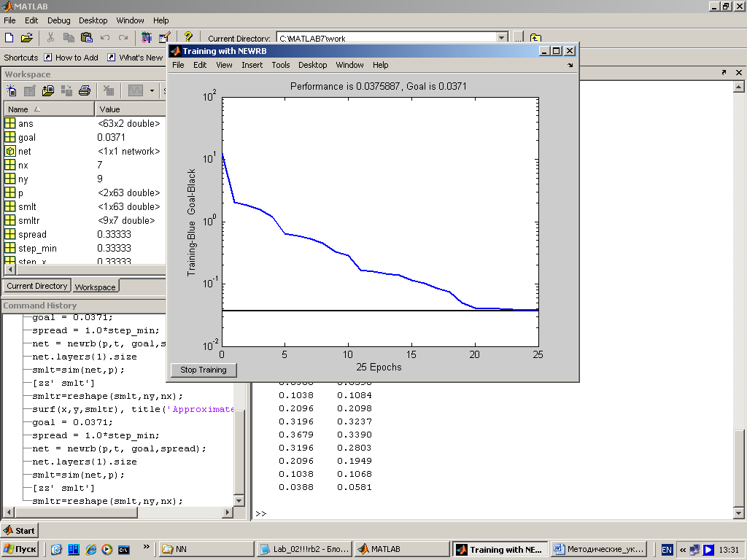Open Windows Пуск start button
This screenshot has width=747, height=560.
(20, 549)
